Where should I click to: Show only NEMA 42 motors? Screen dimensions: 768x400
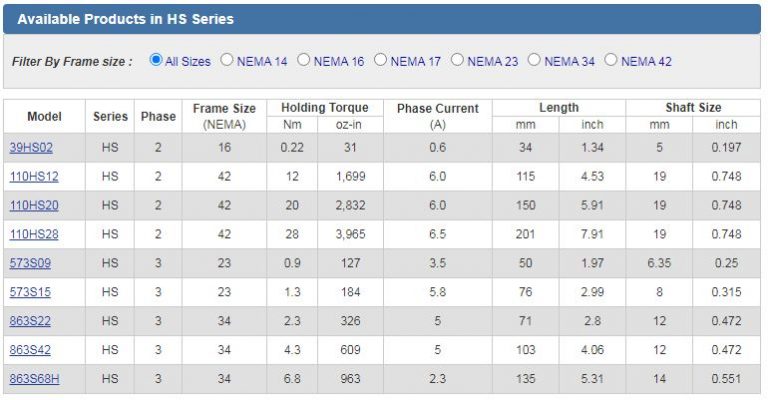[x=611, y=60]
